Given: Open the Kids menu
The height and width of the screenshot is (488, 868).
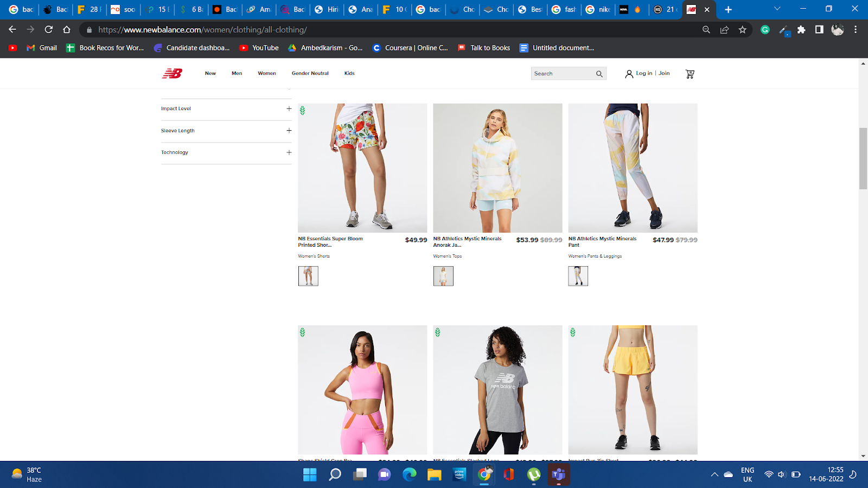Looking at the screenshot, I should coord(349,73).
